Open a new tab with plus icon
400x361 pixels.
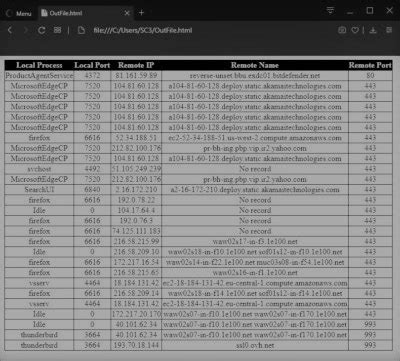[142, 13]
